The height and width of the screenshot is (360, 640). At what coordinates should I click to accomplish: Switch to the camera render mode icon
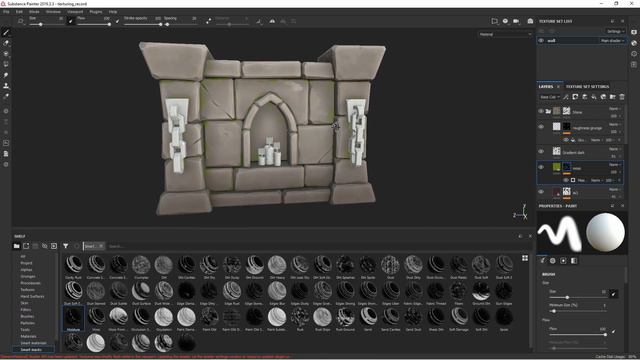point(516,21)
